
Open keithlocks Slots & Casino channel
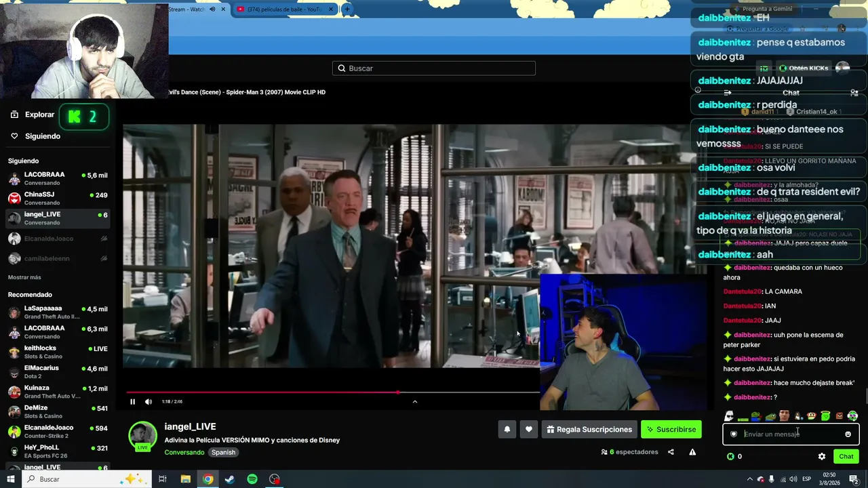tap(58, 352)
